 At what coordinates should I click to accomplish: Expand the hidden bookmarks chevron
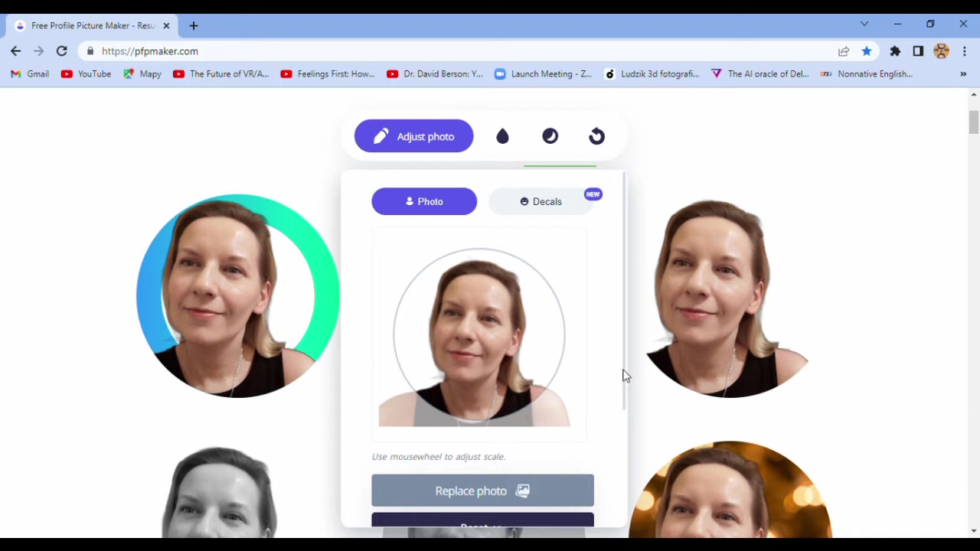(963, 74)
